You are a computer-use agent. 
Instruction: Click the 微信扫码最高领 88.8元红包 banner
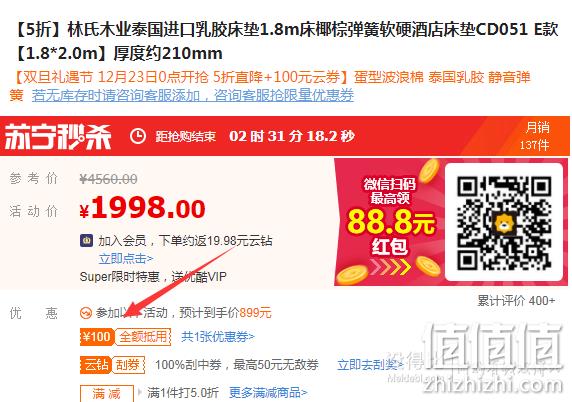390,222
